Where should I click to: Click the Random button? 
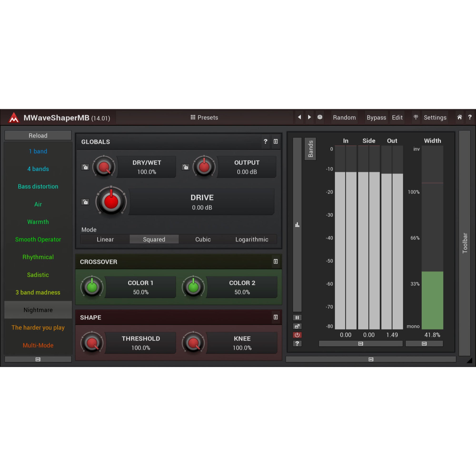344,118
